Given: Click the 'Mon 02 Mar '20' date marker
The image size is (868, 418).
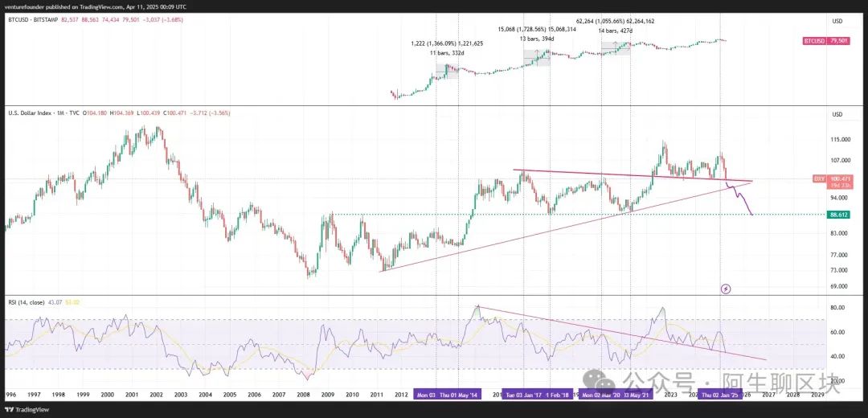Looking at the screenshot, I should tap(601, 395).
